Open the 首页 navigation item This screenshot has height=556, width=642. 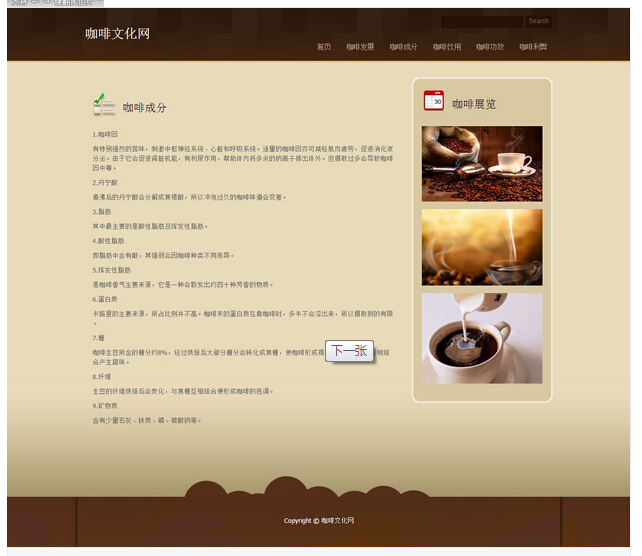coord(324,47)
